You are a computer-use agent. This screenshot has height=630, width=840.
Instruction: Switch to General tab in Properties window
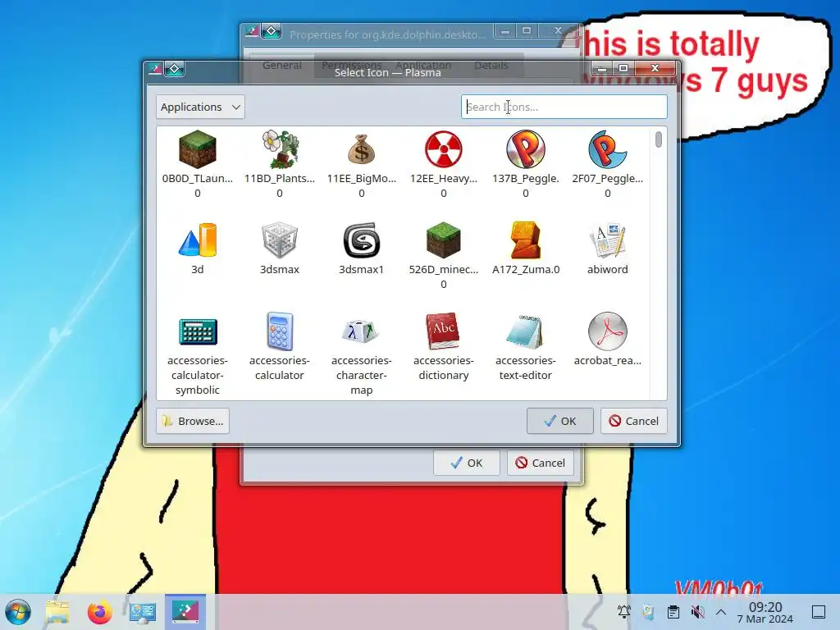(282, 66)
